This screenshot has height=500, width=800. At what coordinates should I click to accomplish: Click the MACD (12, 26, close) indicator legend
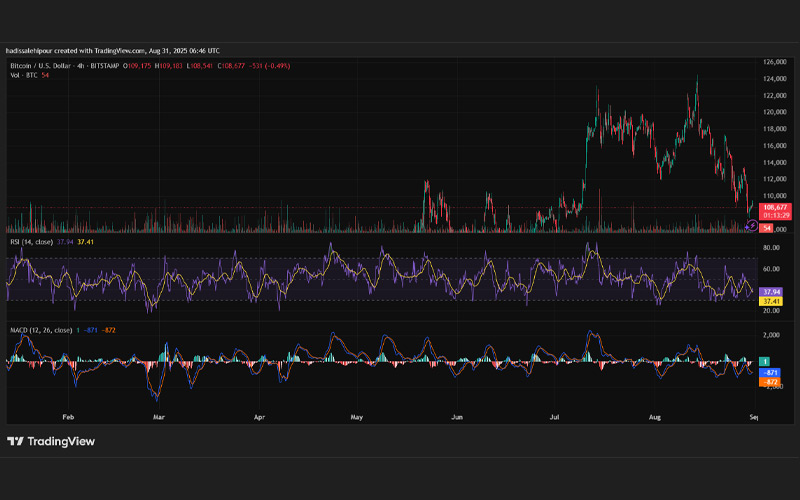(x=41, y=330)
